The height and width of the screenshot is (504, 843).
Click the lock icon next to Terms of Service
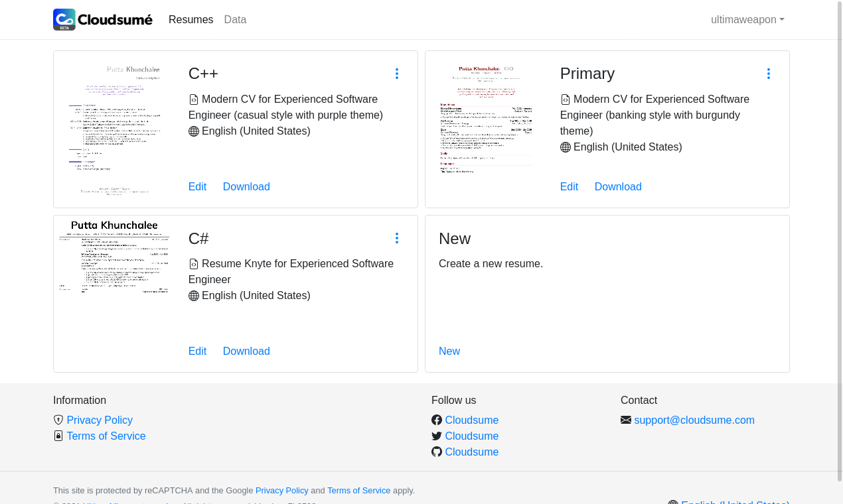coord(58,436)
